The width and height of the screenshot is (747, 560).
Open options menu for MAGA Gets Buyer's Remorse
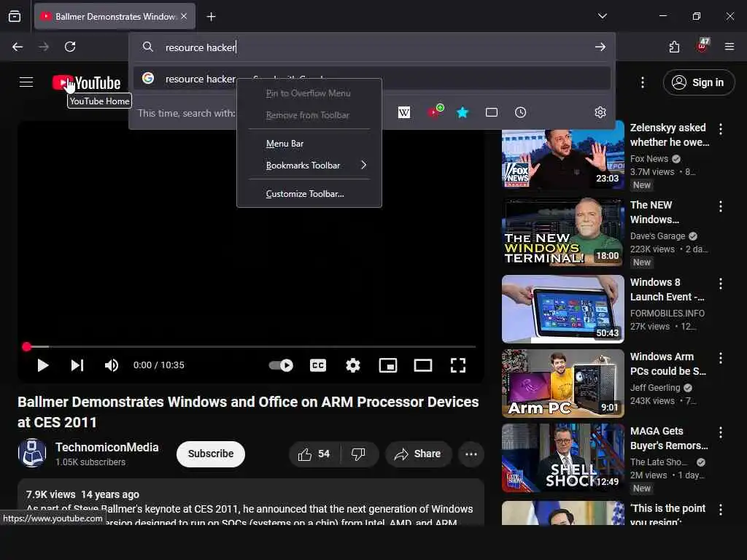point(720,432)
